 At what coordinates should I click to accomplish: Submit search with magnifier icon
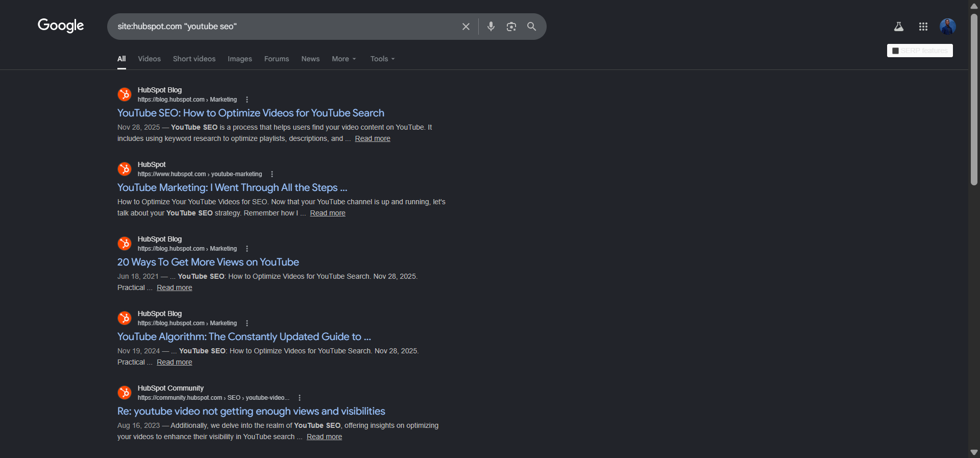tap(531, 27)
